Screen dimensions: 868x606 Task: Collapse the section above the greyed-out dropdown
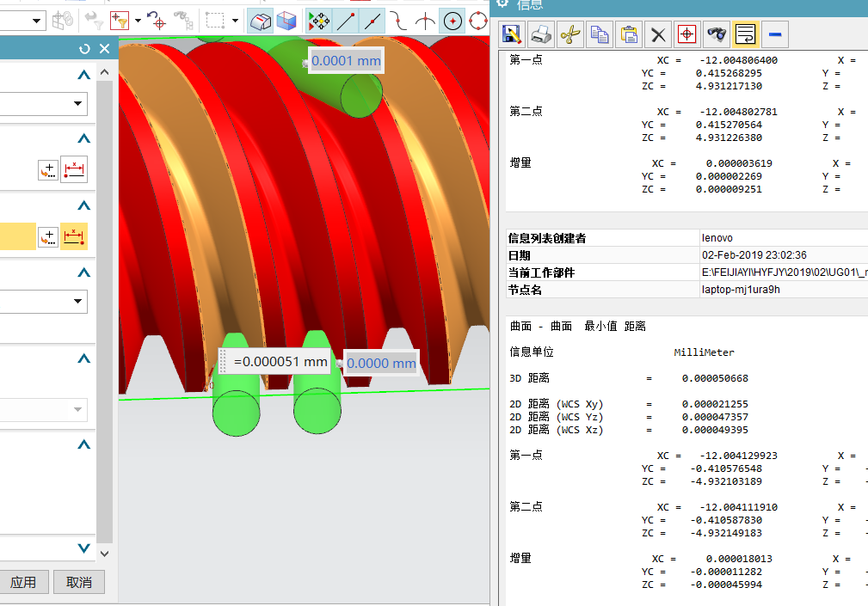(83, 358)
